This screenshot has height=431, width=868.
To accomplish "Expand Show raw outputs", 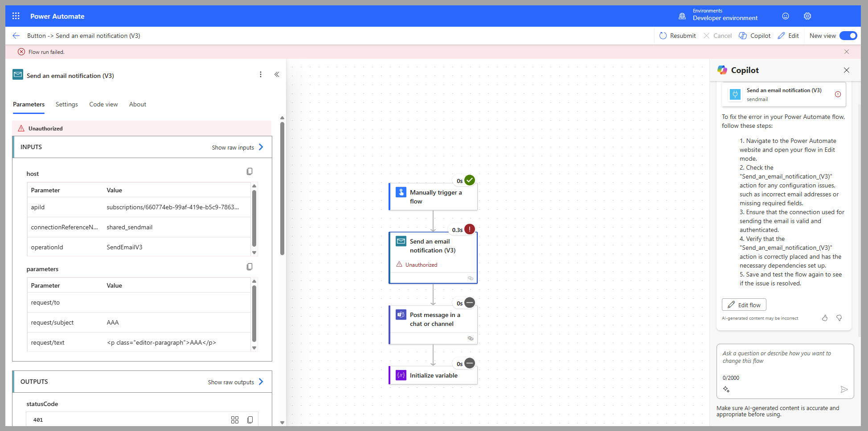I will pyautogui.click(x=236, y=382).
